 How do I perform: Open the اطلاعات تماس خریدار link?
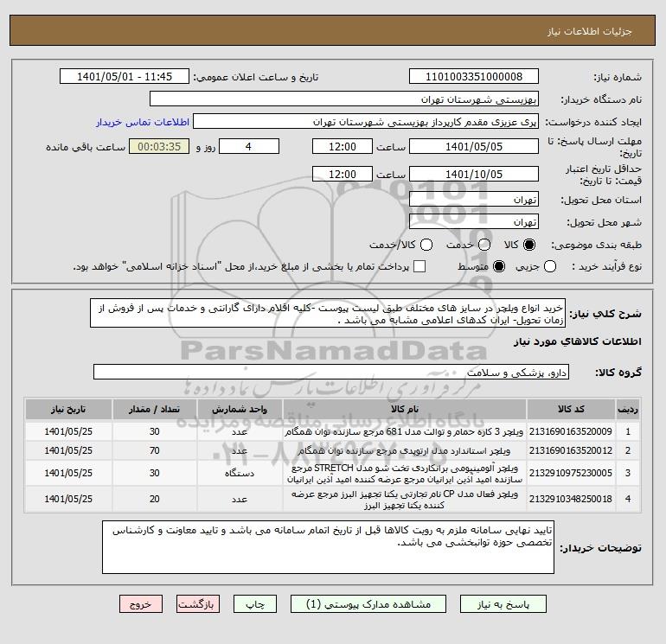(143, 122)
